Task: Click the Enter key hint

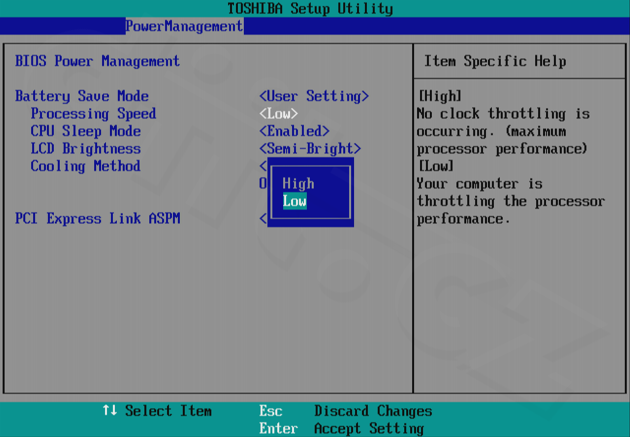Action: [278, 429]
